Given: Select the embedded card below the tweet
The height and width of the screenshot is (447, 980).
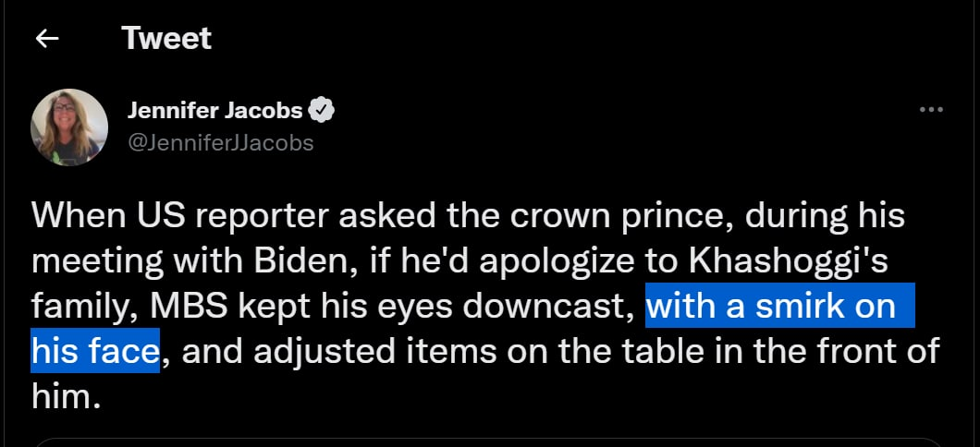Looking at the screenshot, I should (487, 442).
